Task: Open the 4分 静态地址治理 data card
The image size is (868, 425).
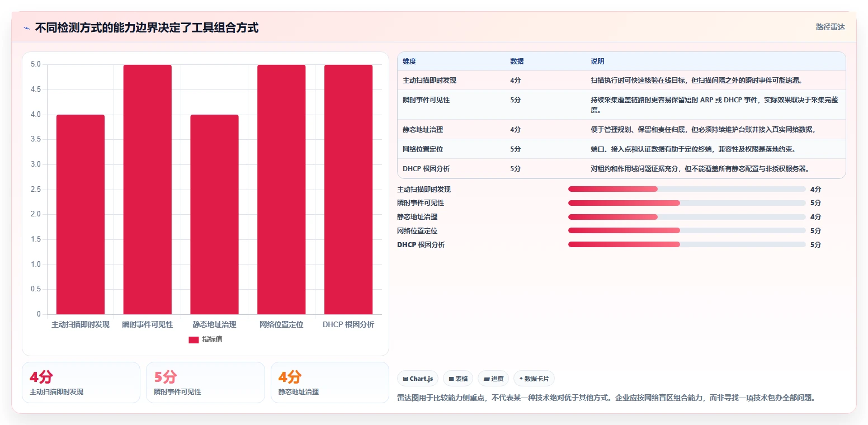Action: 330,382
